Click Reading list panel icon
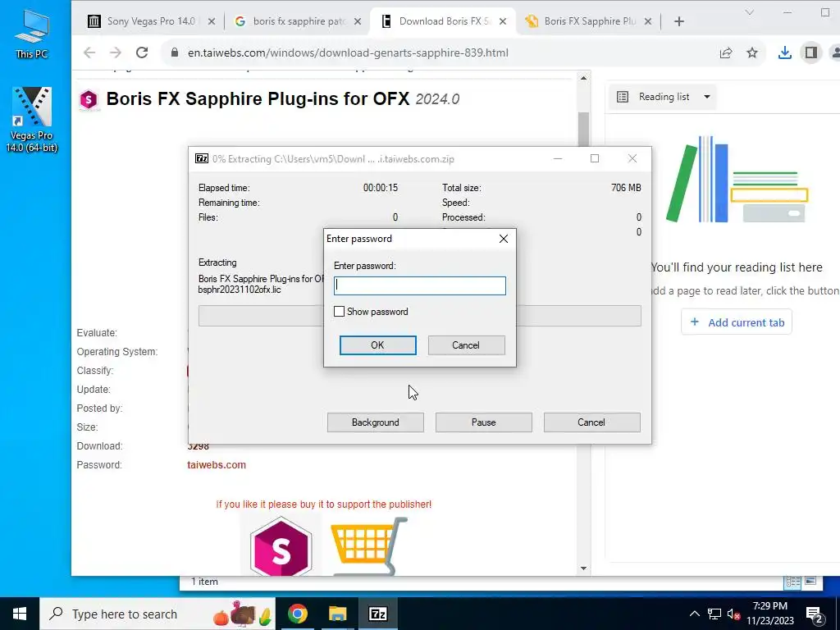This screenshot has height=630, width=840. (x=622, y=97)
